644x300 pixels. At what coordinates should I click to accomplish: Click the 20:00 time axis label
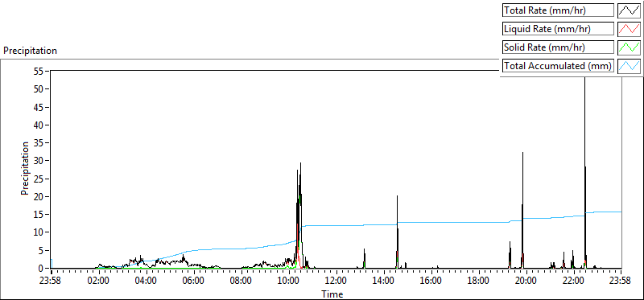[526, 282]
